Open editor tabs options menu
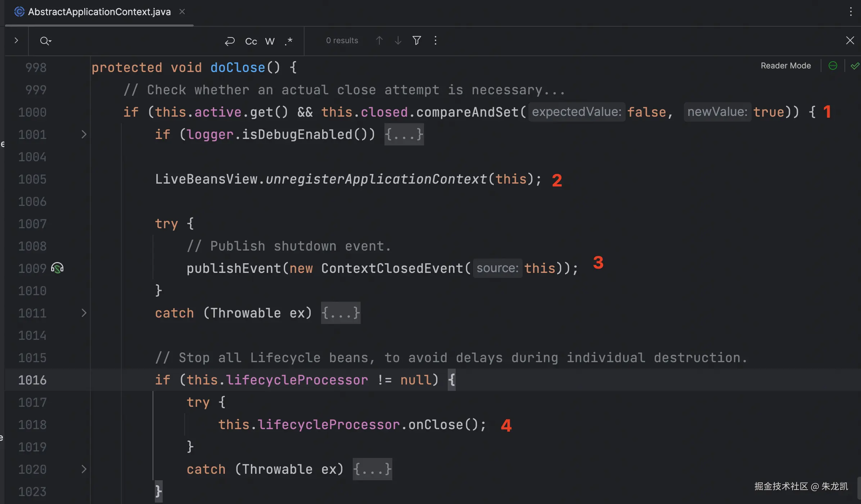The width and height of the screenshot is (861, 504). pos(851,12)
